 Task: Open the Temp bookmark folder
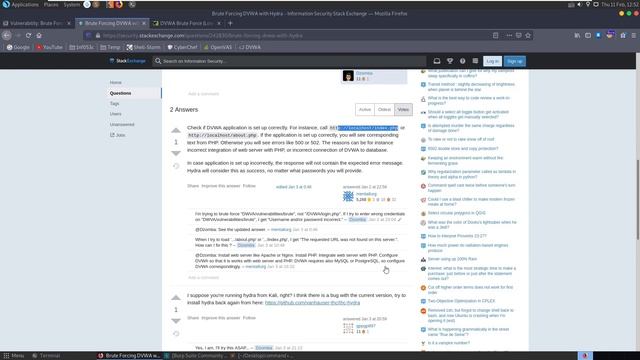click(x=110, y=47)
